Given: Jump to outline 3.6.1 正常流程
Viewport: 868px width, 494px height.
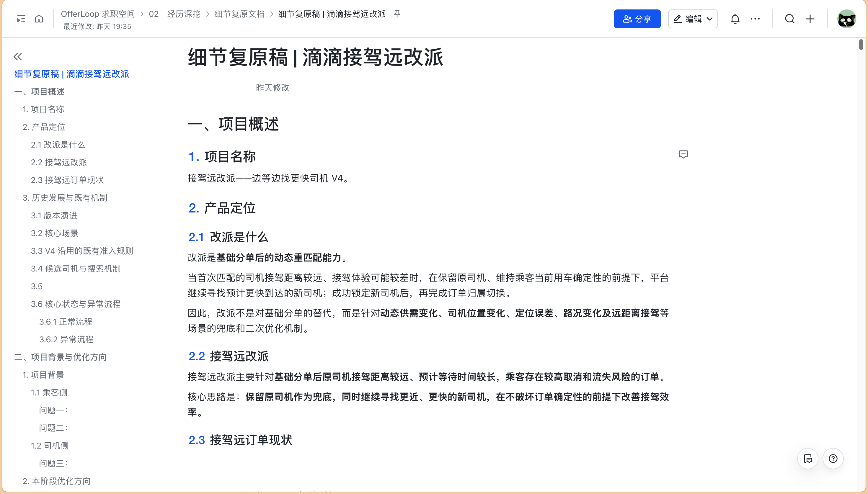Looking at the screenshot, I should (66, 322).
